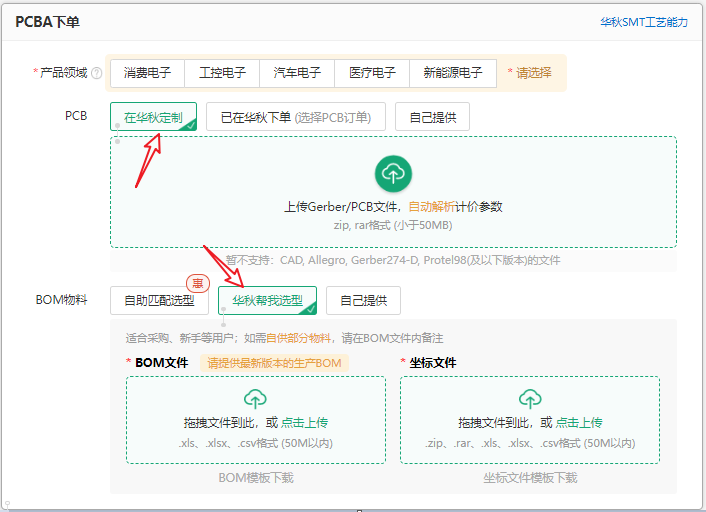Click the red 惠 discount badge
This screenshot has height=512, width=706.
[x=197, y=283]
